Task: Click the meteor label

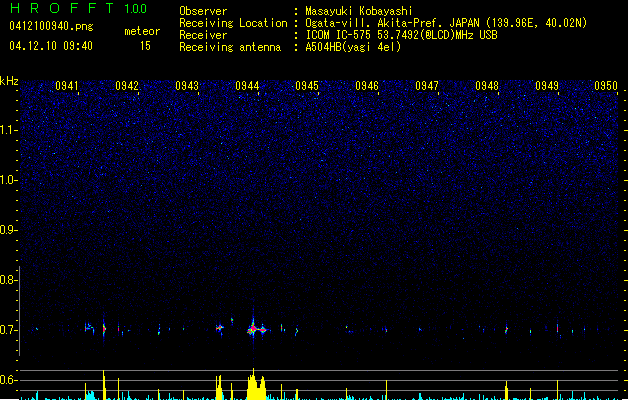Action: coord(142,31)
